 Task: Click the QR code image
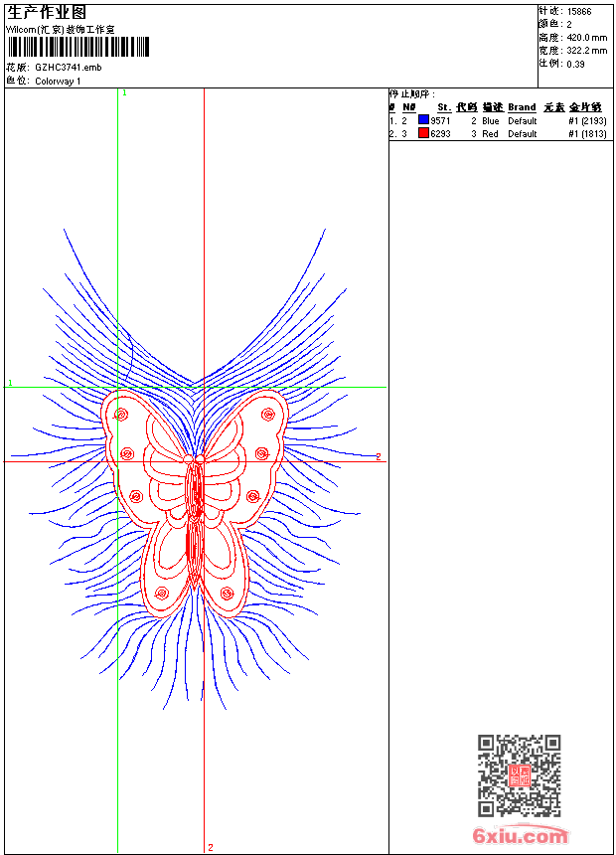coord(519,775)
